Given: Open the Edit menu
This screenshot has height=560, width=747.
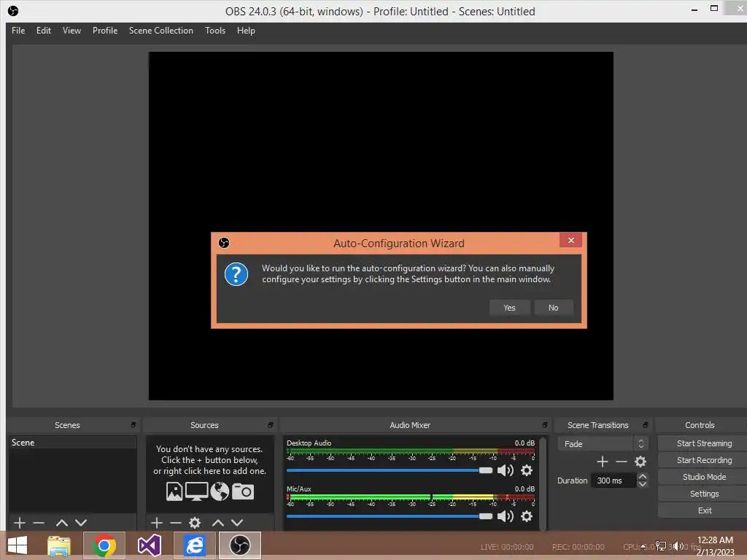Looking at the screenshot, I should tap(43, 31).
